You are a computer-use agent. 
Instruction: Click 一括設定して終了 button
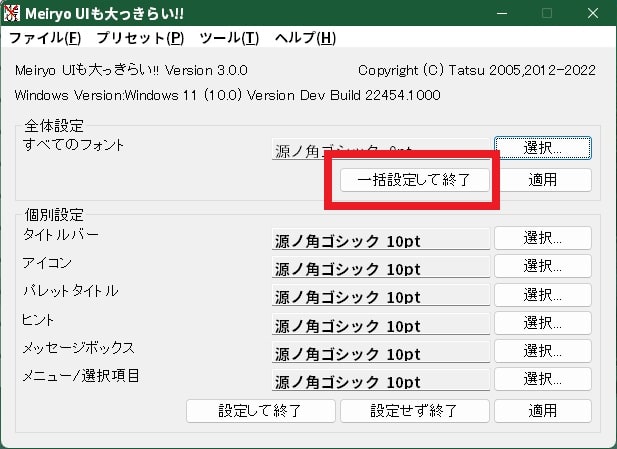coord(415,180)
